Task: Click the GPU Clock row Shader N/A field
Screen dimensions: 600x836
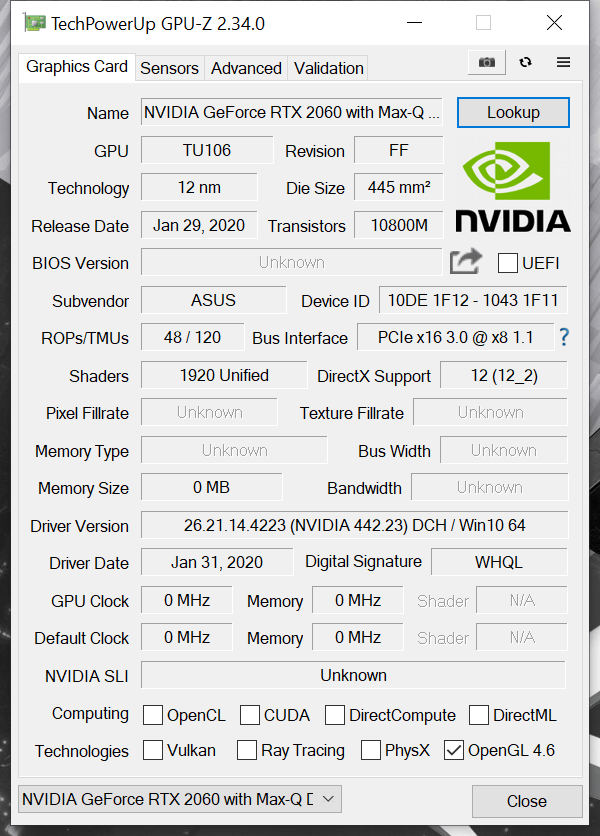Action: [x=522, y=600]
